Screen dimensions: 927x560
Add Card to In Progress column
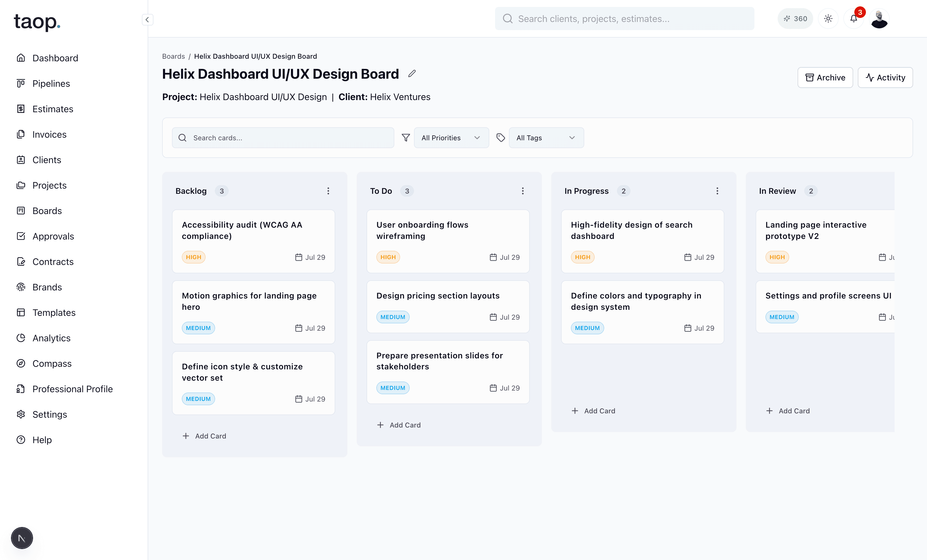(x=593, y=411)
